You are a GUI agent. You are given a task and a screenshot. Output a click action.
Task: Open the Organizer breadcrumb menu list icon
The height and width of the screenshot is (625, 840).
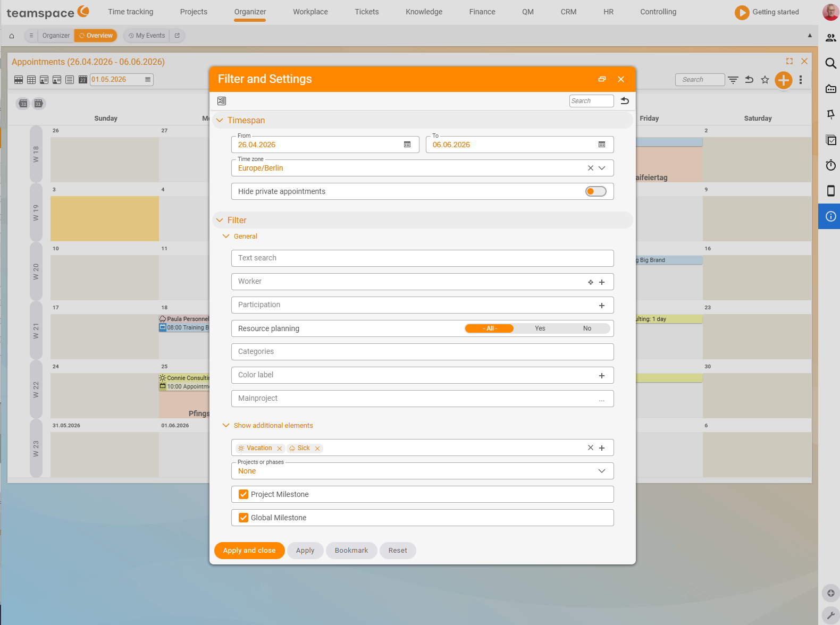click(31, 36)
